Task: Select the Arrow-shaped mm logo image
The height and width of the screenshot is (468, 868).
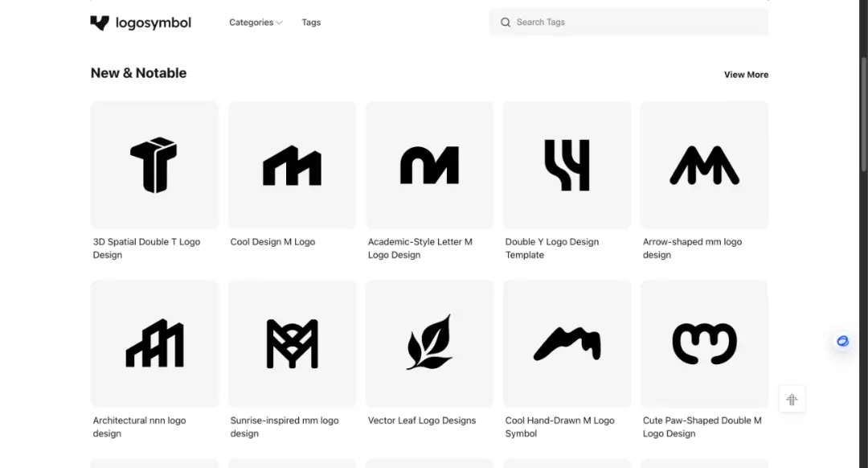Action: coord(704,165)
